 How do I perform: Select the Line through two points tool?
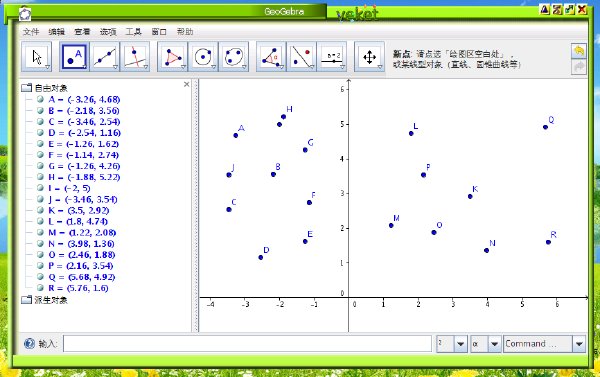pos(104,57)
